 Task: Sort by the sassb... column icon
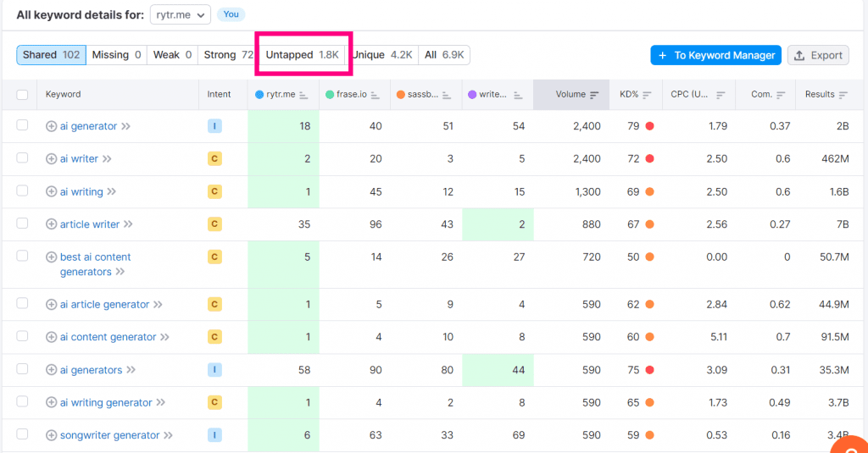446,95
